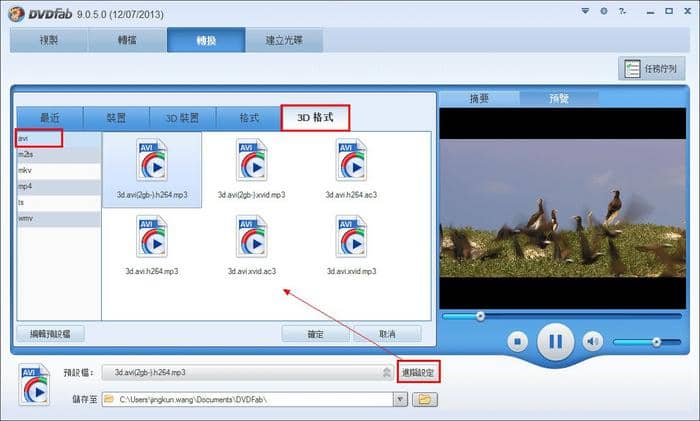This screenshot has width=700, height=421.
Task: Open the 3D 裝置 profile tab
Action: (x=183, y=118)
